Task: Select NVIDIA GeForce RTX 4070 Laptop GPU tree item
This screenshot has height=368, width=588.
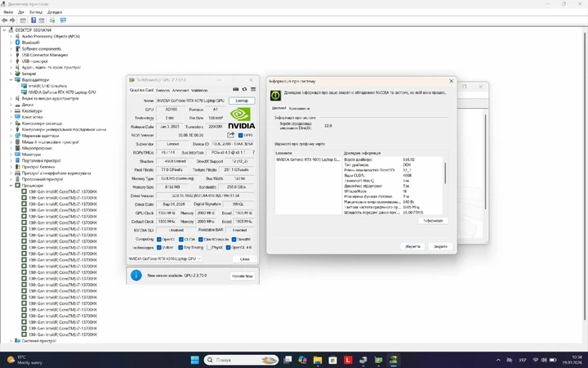Action: (x=62, y=92)
